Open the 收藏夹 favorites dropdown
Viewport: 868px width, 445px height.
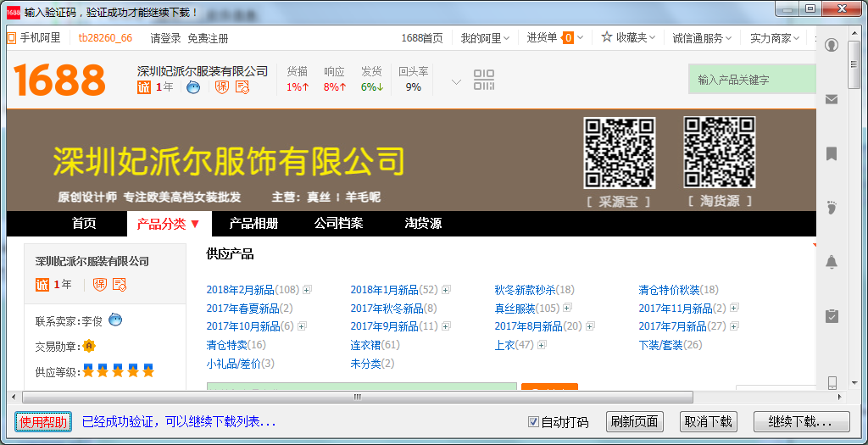629,38
